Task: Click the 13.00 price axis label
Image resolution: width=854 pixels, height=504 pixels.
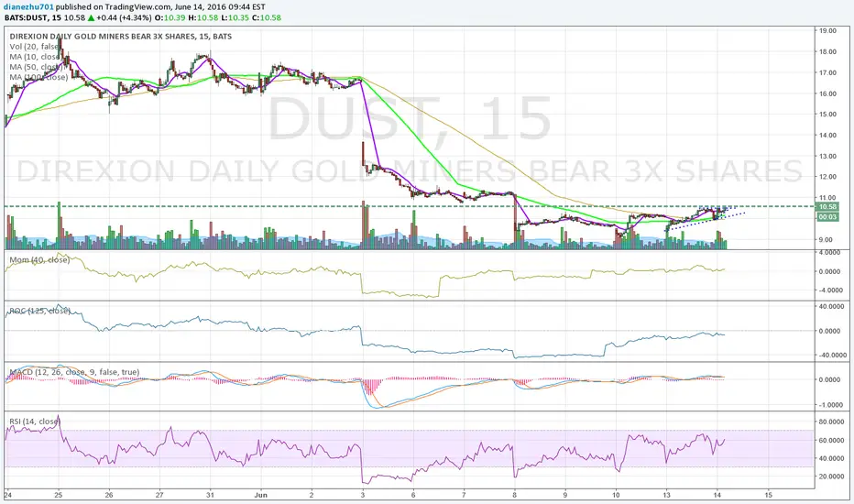Action: [x=827, y=156]
